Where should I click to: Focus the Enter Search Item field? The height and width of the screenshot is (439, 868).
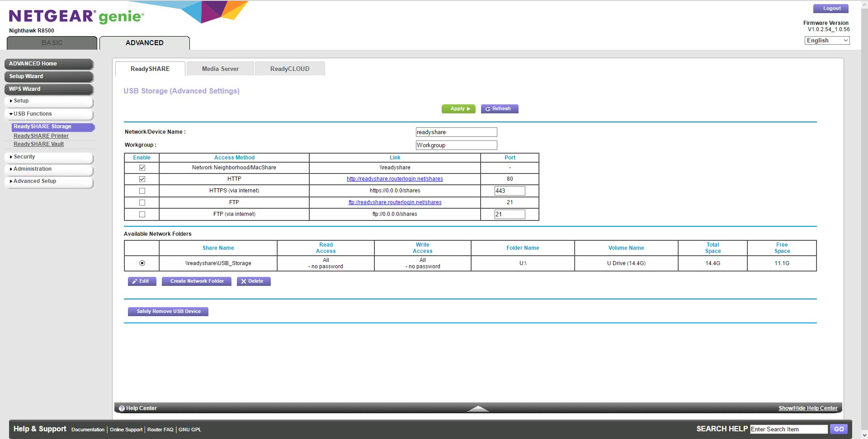788,430
